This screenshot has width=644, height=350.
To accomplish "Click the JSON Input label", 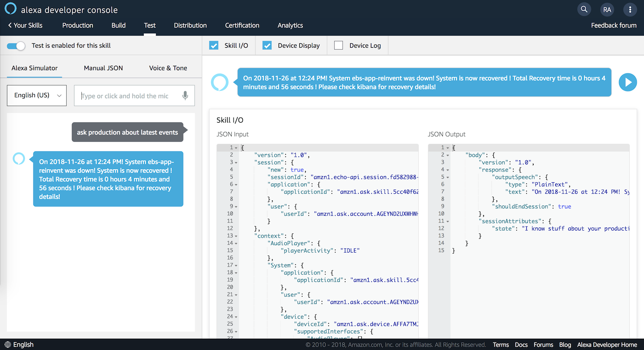I will coord(232,134).
